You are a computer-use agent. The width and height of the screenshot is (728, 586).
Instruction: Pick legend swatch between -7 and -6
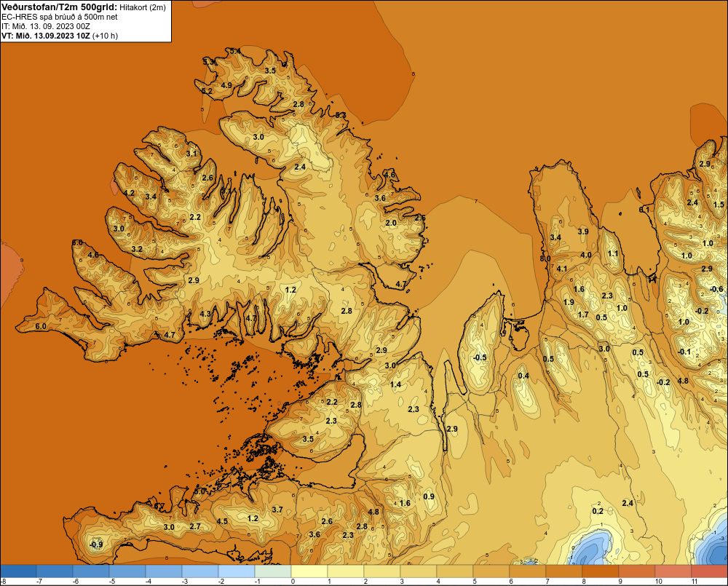point(55,571)
